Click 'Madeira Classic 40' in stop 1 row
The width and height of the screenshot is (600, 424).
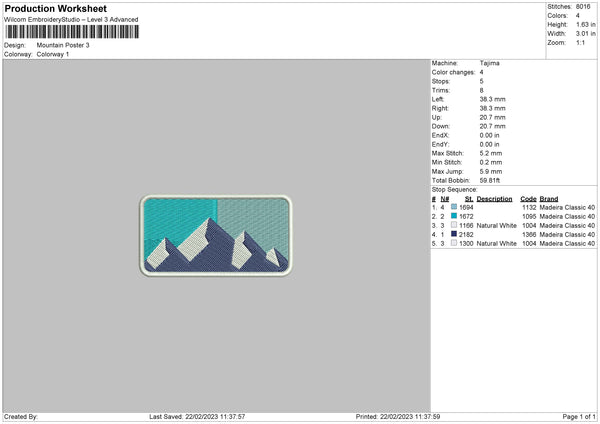coord(567,207)
